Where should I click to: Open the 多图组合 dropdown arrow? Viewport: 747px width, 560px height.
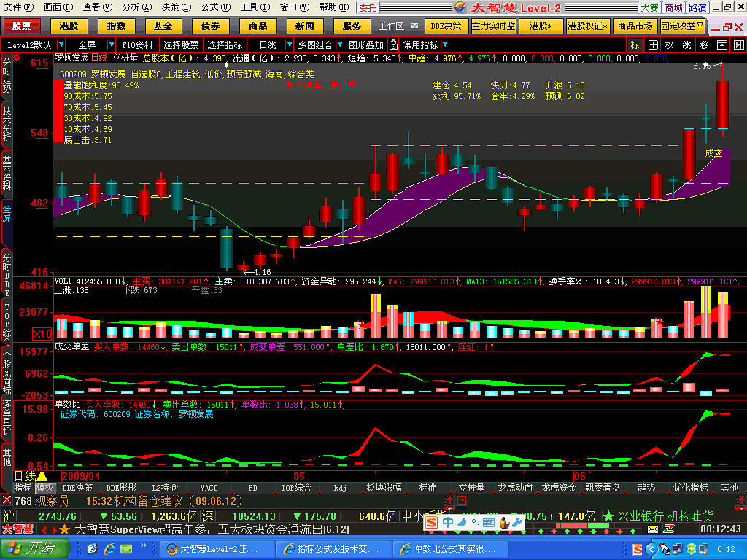(340, 44)
